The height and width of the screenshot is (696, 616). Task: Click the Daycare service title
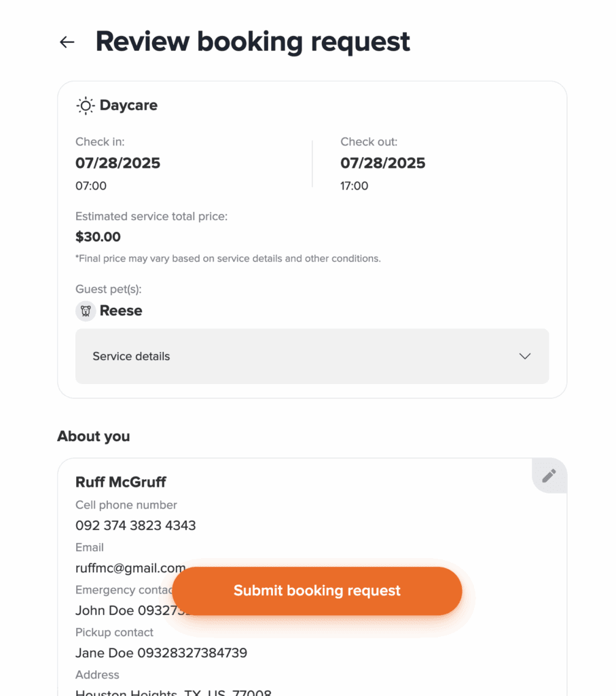click(128, 105)
